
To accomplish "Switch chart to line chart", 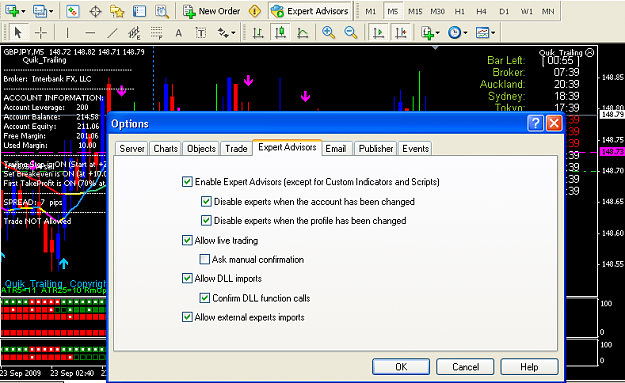I will pyautogui.click(x=303, y=32).
